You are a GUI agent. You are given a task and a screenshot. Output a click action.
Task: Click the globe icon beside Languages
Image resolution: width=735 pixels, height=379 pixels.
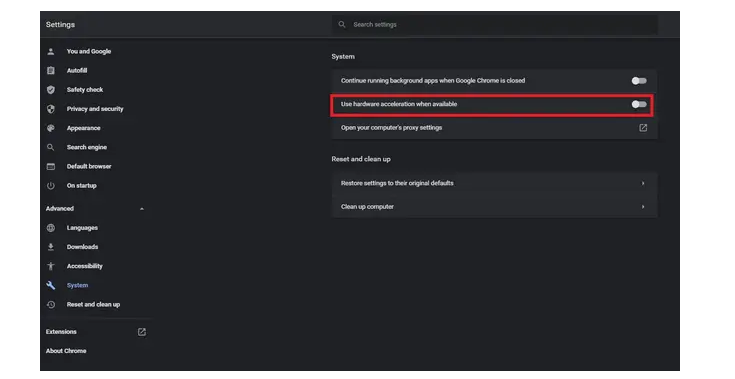point(51,228)
